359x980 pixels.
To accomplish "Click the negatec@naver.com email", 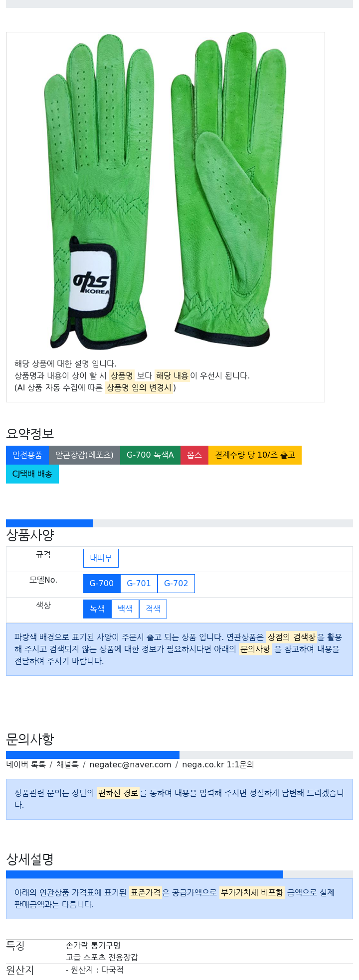I will tap(130, 765).
